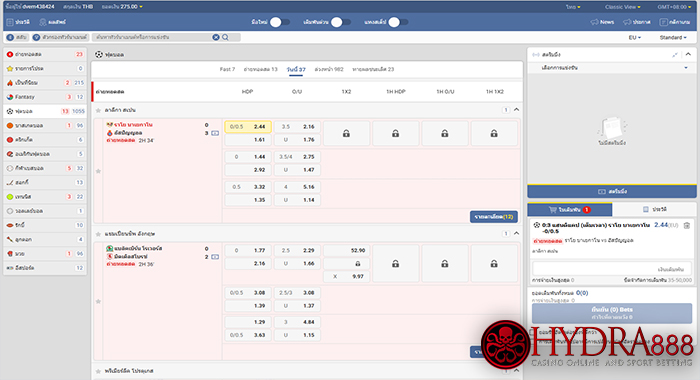
Task: Toggle the middle switch in the header
Action: click(341, 22)
